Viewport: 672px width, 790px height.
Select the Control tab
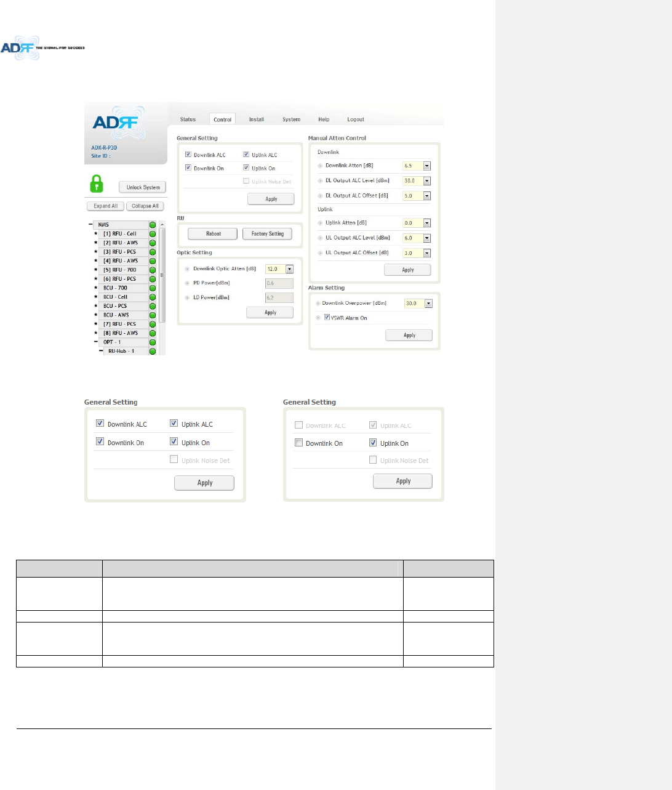pyautogui.click(x=223, y=119)
